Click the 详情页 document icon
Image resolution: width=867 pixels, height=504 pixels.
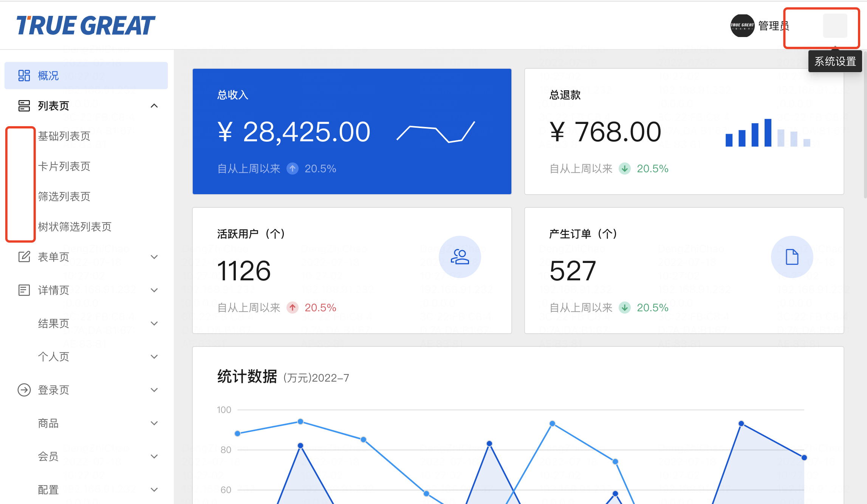[x=24, y=290]
